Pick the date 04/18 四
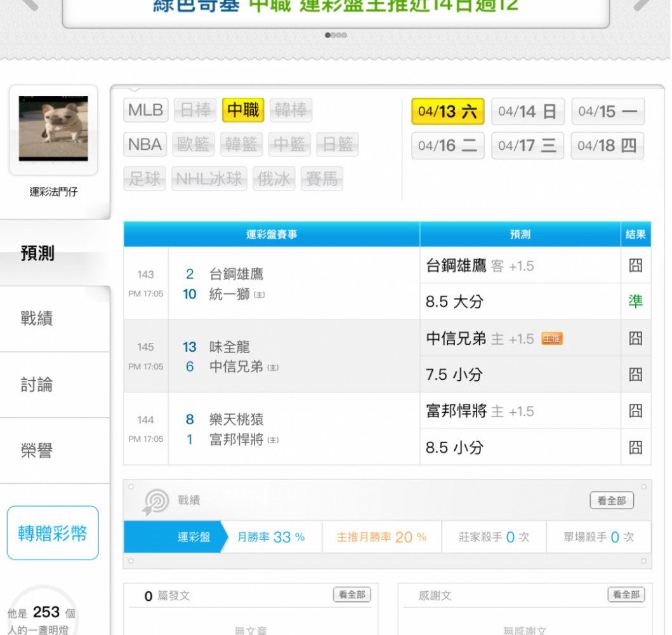 (607, 146)
